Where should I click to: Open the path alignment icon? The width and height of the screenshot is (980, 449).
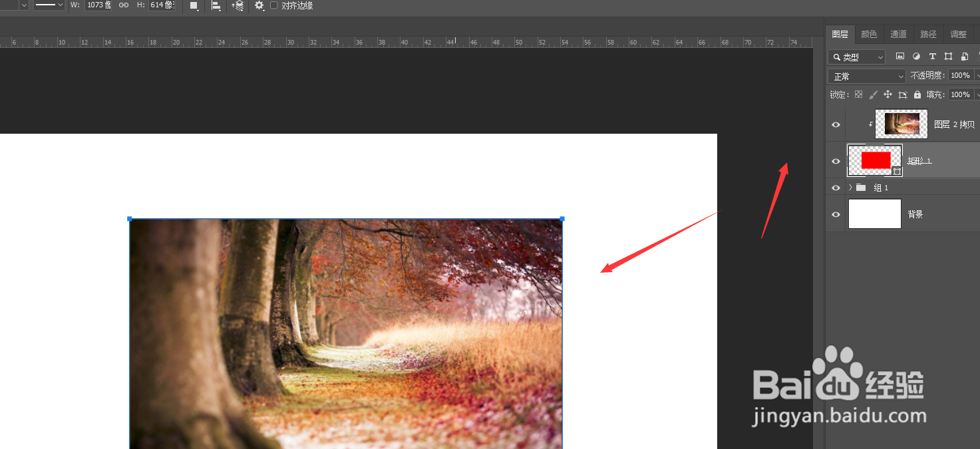(x=216, y=5)
